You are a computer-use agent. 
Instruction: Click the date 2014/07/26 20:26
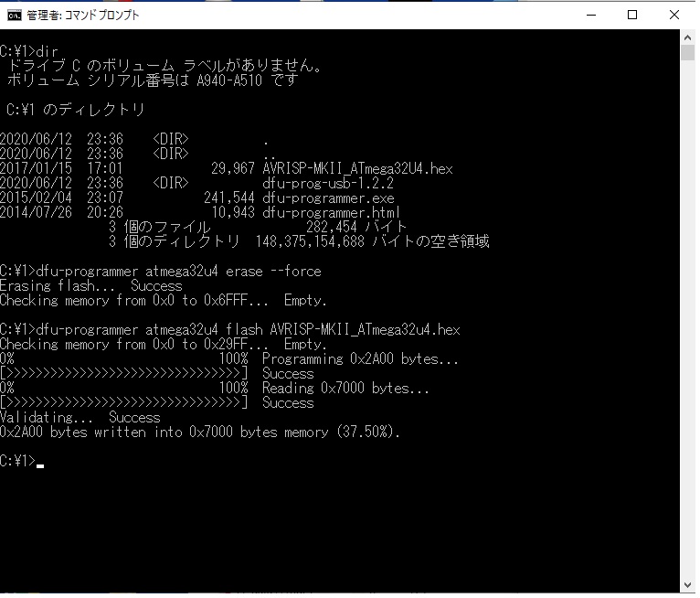[x=61, y=212]
